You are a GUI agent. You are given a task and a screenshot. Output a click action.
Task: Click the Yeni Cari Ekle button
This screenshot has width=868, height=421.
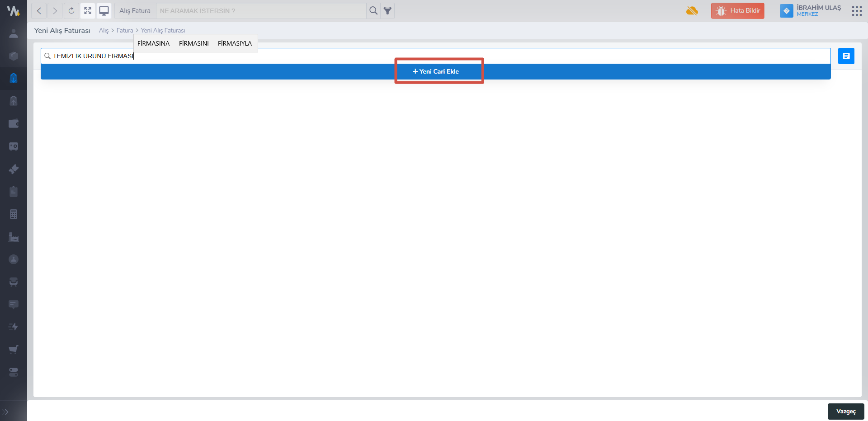click(x=436, y=71)
